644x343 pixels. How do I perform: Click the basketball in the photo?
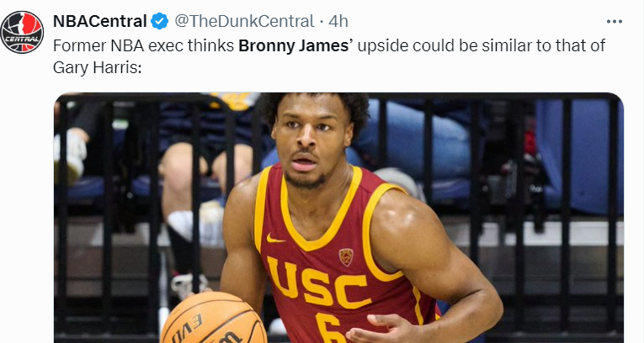213,320
